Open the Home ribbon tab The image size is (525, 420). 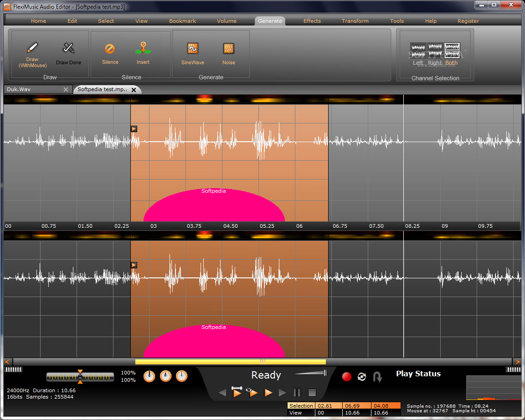[38, 21]
